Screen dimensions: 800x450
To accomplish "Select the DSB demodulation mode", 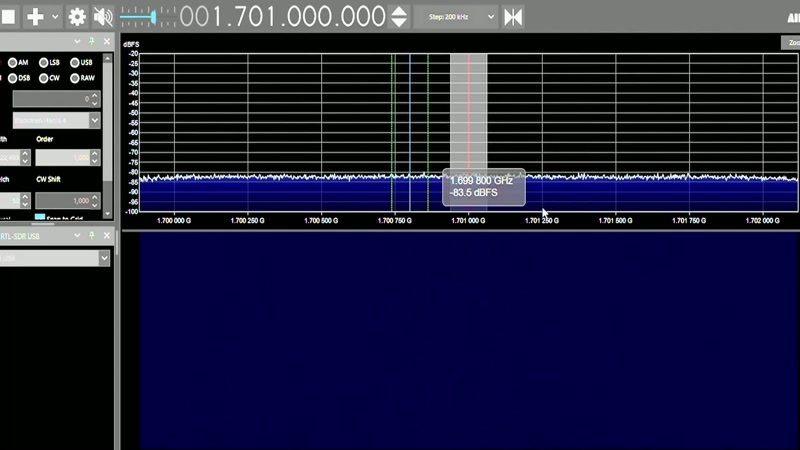I will [12, 78].
